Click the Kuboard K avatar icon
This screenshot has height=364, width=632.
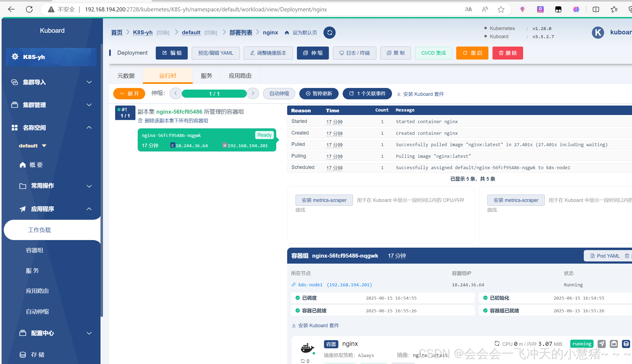pos(598,33)
